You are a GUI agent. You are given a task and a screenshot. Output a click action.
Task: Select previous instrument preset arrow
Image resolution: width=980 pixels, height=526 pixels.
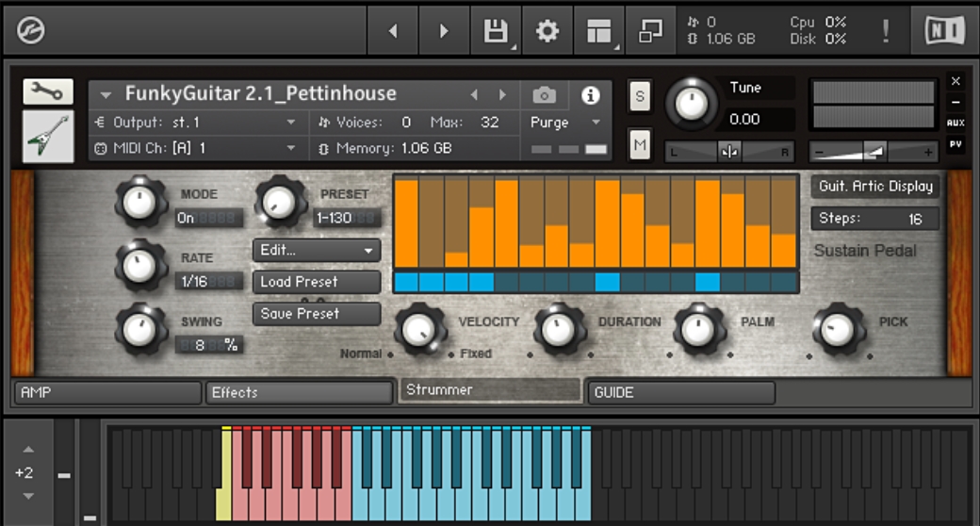point(474,94)
